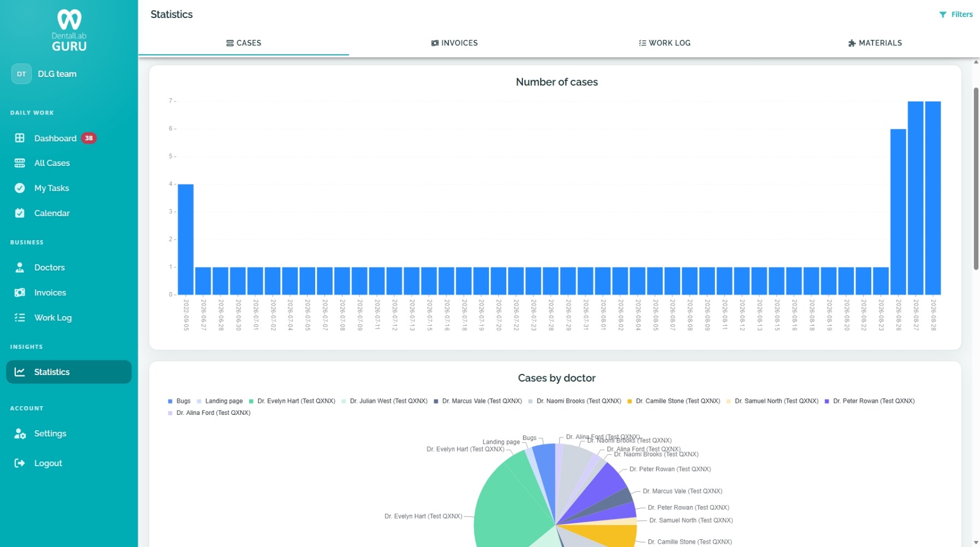Toggle Dr. Camille Stone legend entry
Viewport: 980px width, 547px height.
[x=674, y=401]
